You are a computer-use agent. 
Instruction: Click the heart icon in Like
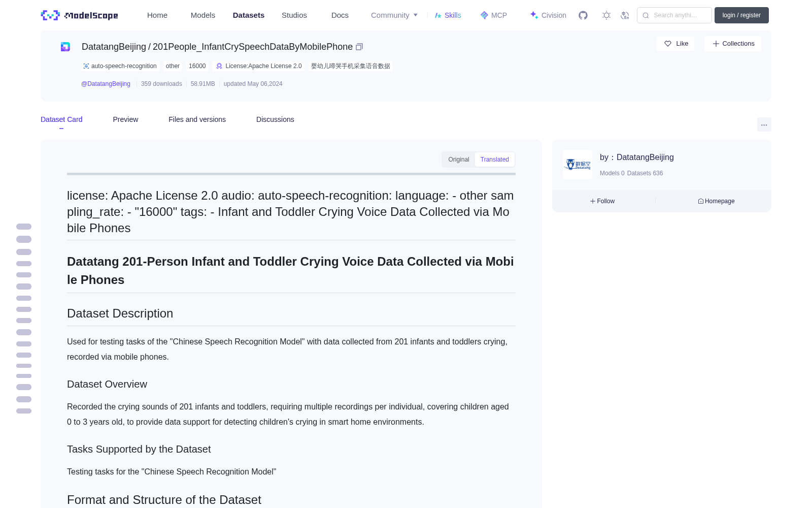pyautogui.click(x=668, y=44)
